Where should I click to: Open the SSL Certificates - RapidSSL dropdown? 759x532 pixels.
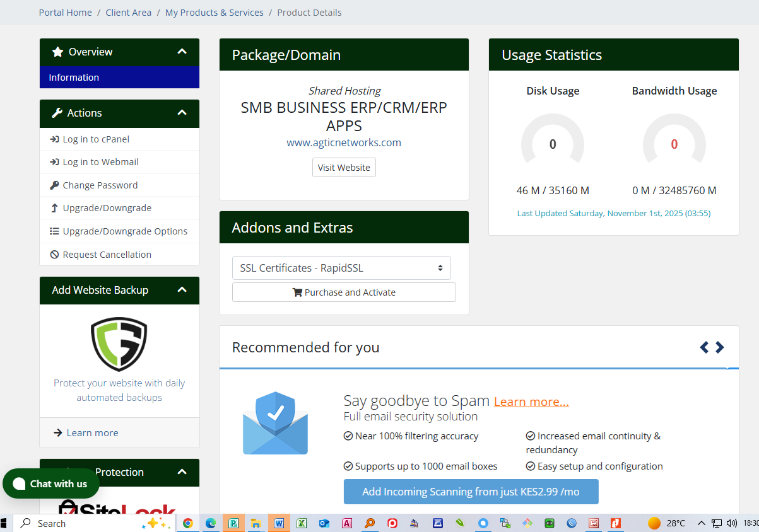point(341,268)
